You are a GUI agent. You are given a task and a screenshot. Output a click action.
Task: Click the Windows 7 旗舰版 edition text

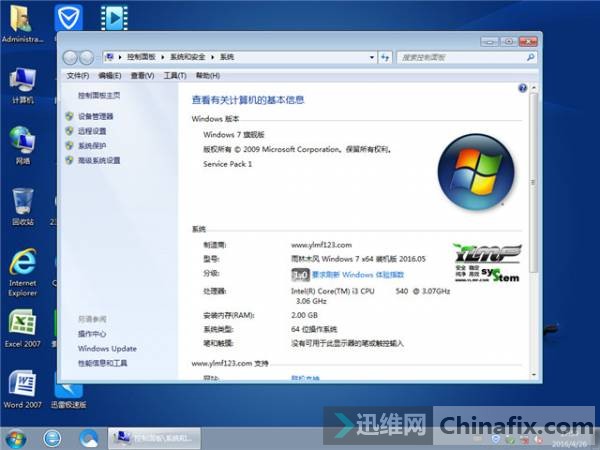click(x=234, y=135)
